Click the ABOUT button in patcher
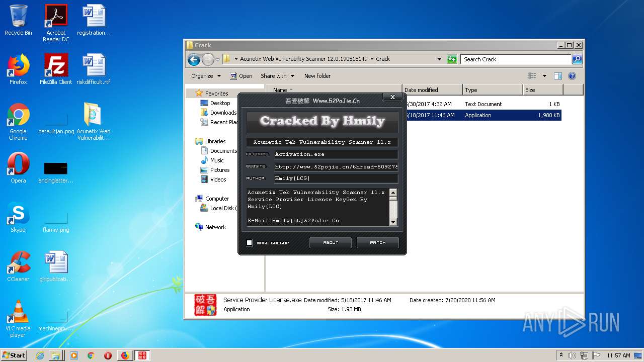 coord(331,243)
